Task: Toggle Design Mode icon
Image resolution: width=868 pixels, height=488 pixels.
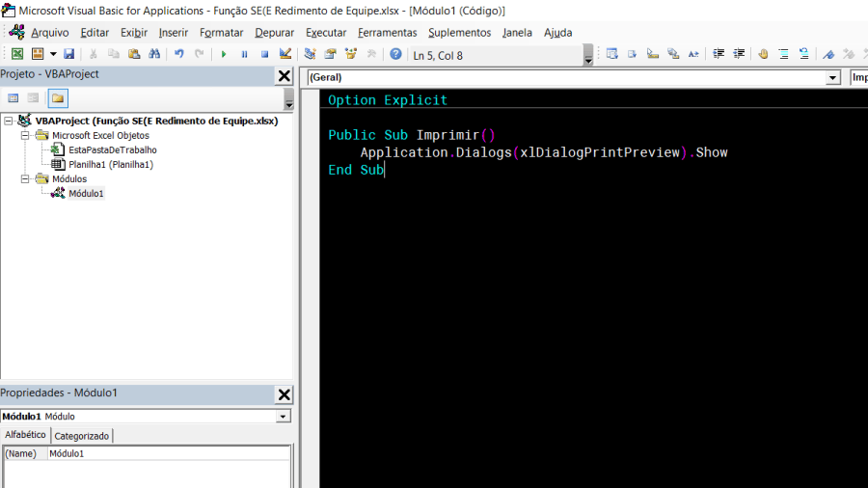Action: click(x=285, y=54)
